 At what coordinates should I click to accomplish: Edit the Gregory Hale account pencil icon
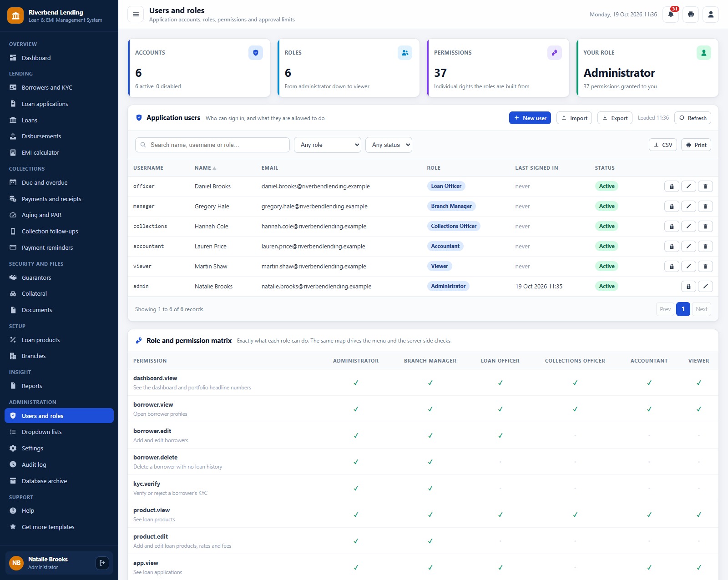[x=688, y=206]
